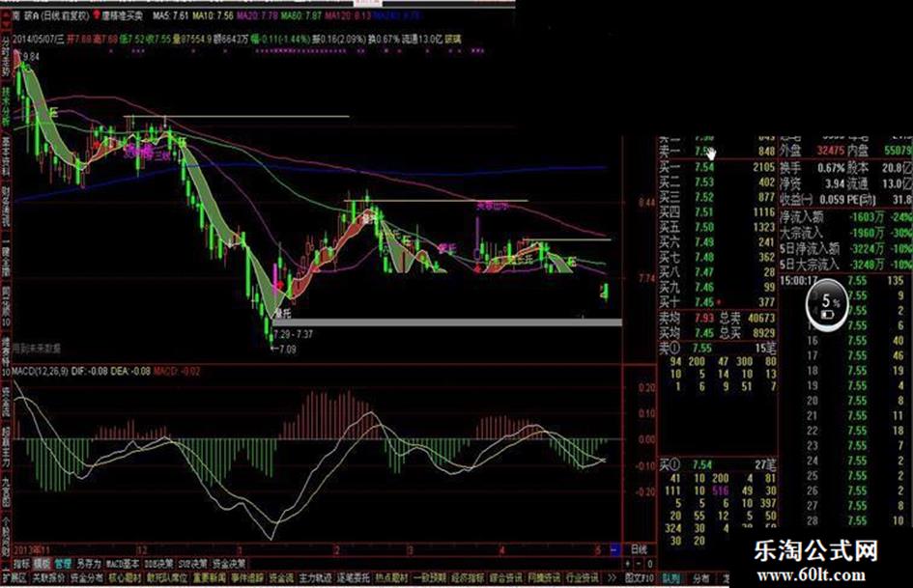Open 同业资讯 in bottom bar

coord(544,578)
